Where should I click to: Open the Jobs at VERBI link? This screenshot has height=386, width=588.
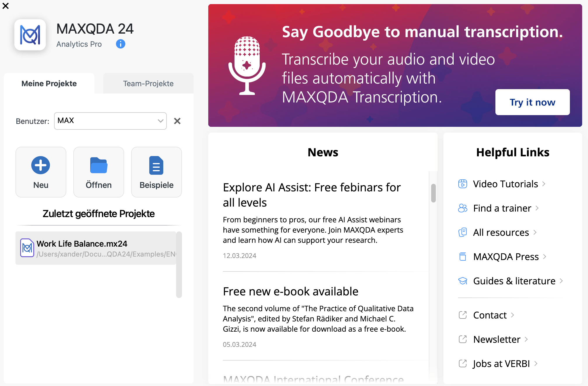coord(502,364)
